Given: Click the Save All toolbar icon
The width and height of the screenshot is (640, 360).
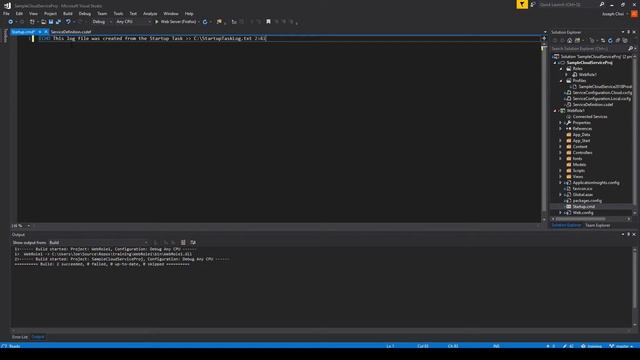Looking at the screenshot, I should point(58,22).
